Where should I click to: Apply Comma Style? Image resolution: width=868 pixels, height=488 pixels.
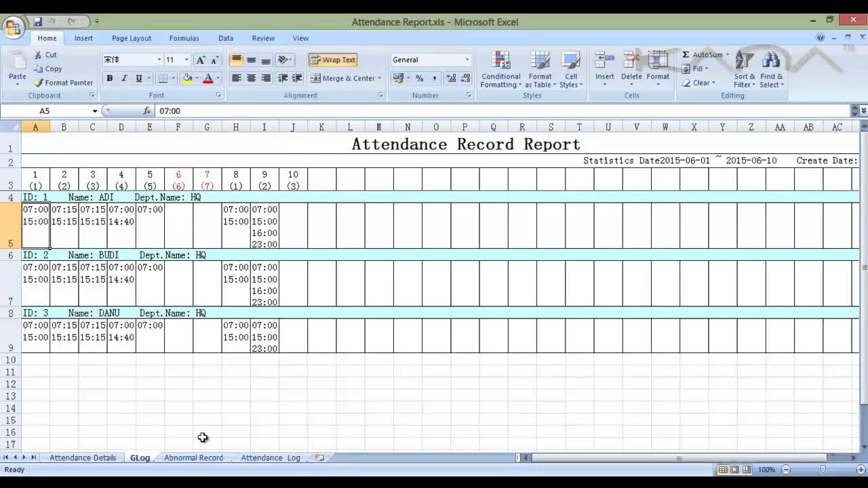point(434,78)
